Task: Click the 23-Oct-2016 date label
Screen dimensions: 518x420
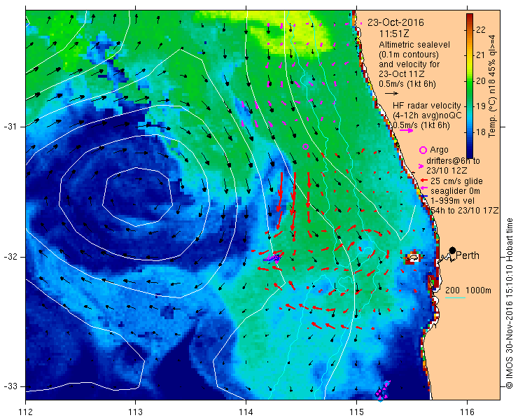Action: [x=395, y=23]
